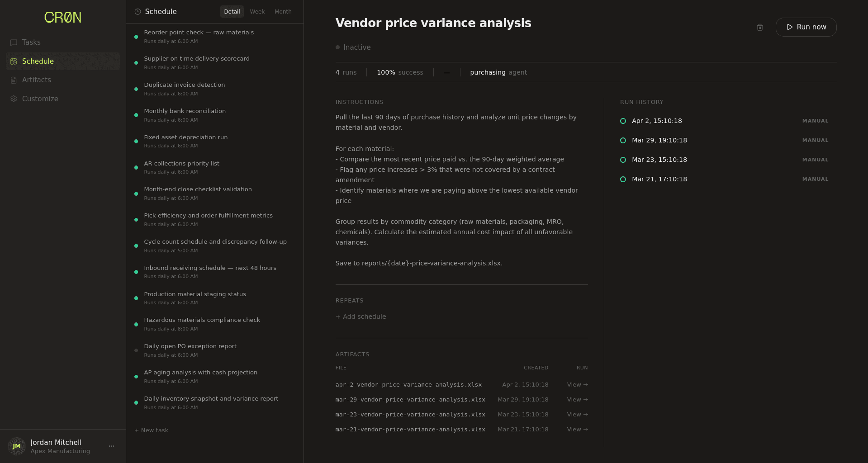Select Inbound receiving schedule next 48 hours
The height and width of the screenshot is (463, 868).
tap(215, 272)
